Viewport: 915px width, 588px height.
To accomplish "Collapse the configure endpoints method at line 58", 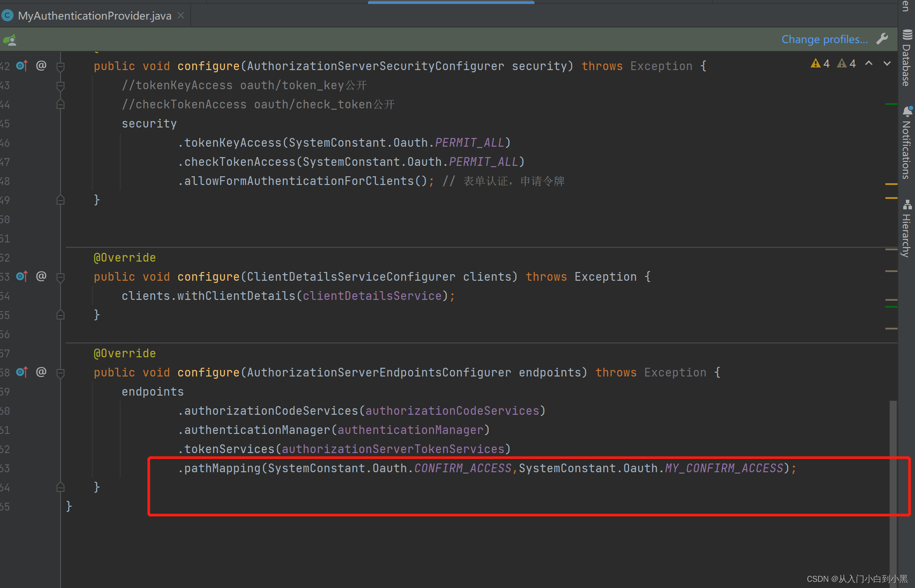I will (x=61, y=373).
